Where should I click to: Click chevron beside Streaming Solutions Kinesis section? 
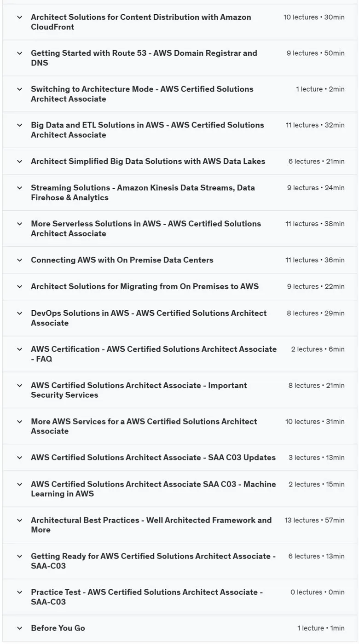pos(19,188)
